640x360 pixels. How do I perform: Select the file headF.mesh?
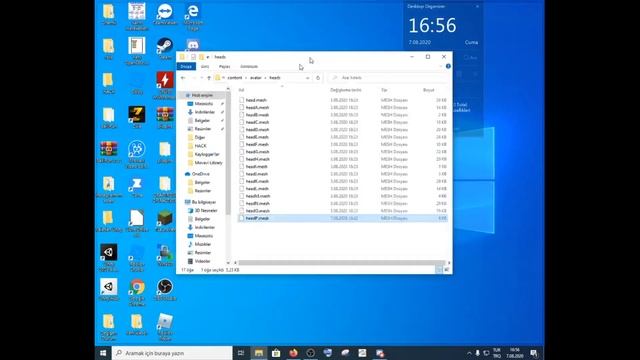point(257,144)
